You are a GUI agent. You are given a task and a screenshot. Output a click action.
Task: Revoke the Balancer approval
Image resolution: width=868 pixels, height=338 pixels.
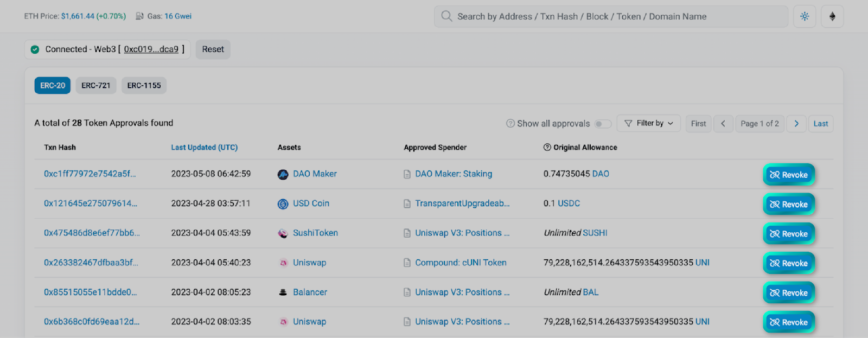789,293
